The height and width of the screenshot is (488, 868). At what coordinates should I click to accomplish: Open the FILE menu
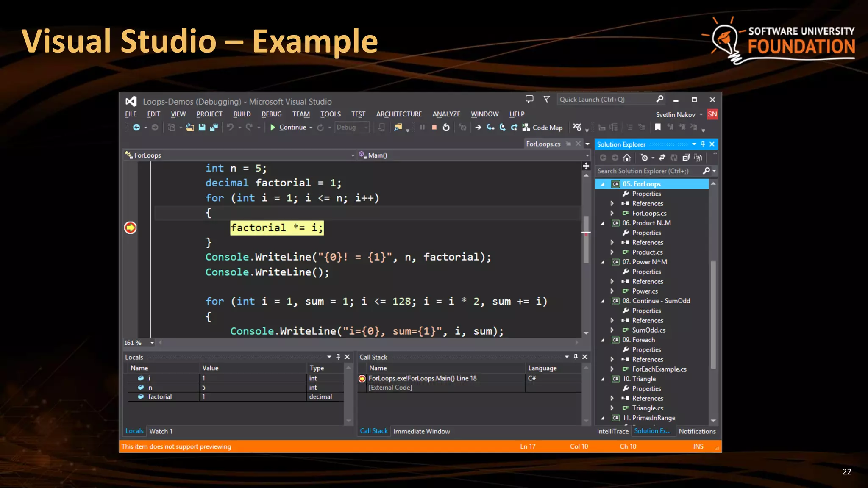(x=131, y=114)
